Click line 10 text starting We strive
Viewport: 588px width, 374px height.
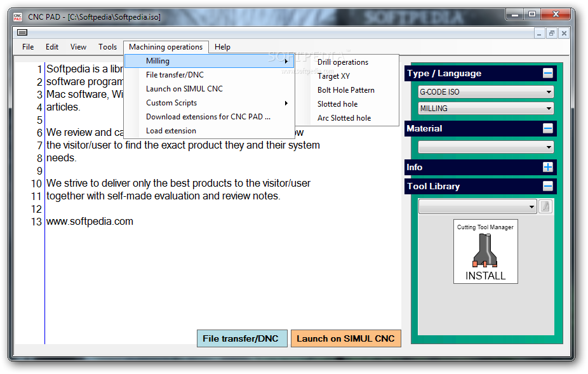[x=178, y=183]
